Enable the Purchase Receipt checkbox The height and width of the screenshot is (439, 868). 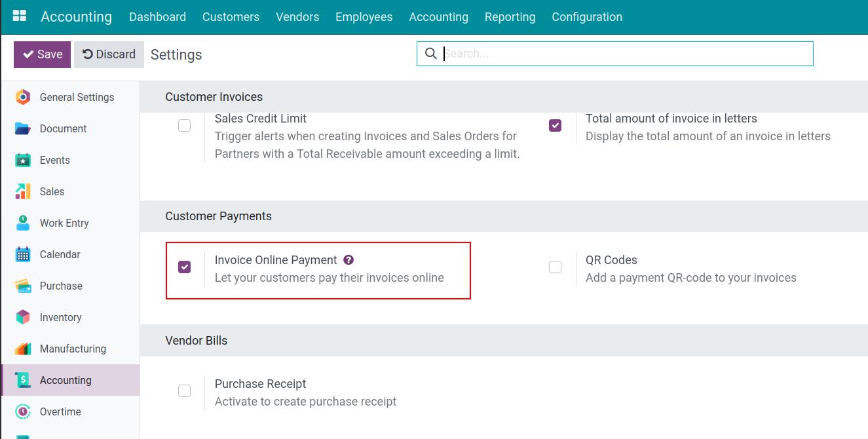tap(185, 391)
